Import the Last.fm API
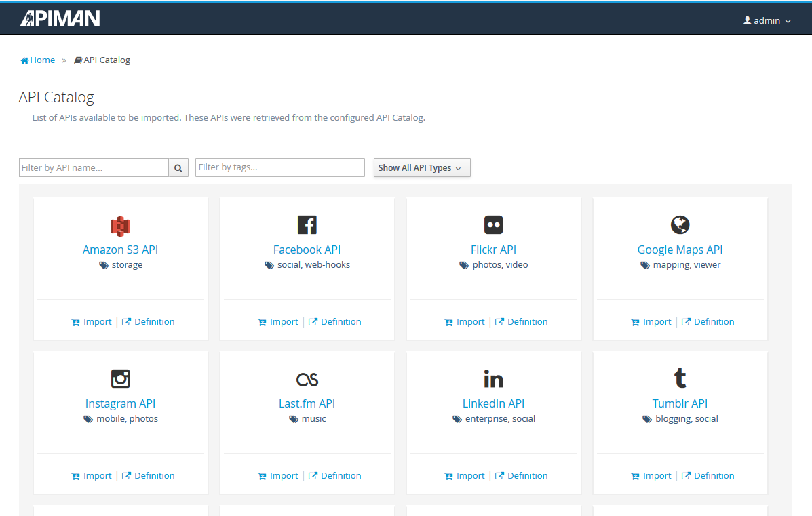The image size is (812, 516). tap(278, 475)
